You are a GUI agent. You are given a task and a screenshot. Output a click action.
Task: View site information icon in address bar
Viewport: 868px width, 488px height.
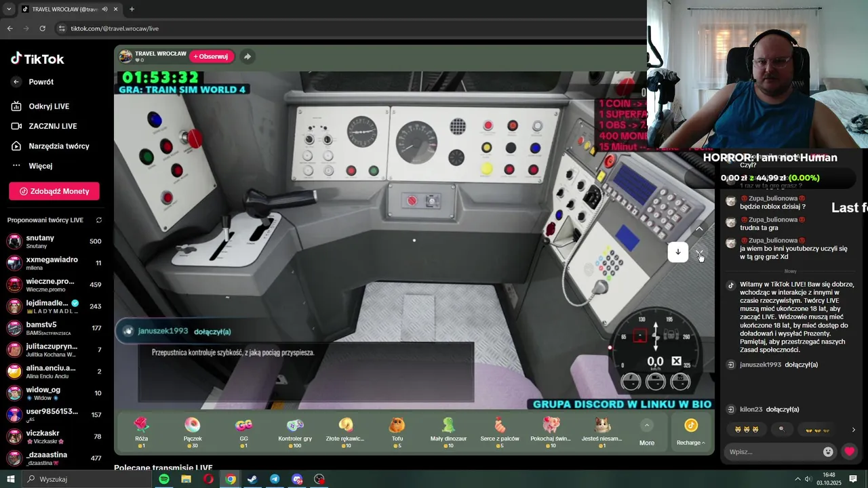(62, 28)
